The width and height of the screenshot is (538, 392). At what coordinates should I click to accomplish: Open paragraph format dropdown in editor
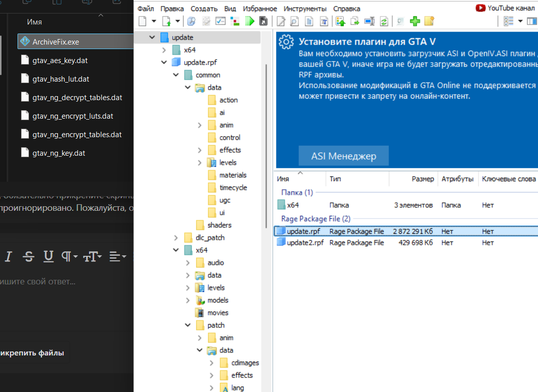(x=70, y=256)
